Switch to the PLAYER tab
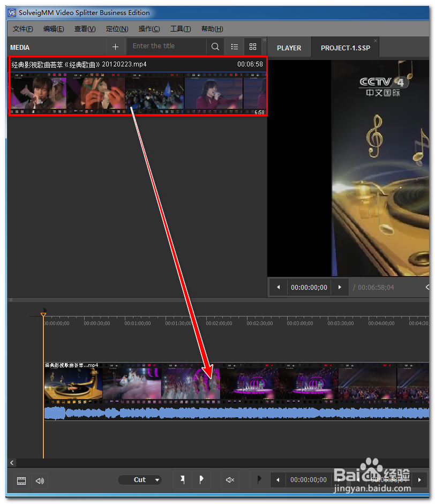Viewport: 435px width, 504px height. pyautogui.click(x=289, y=48)
